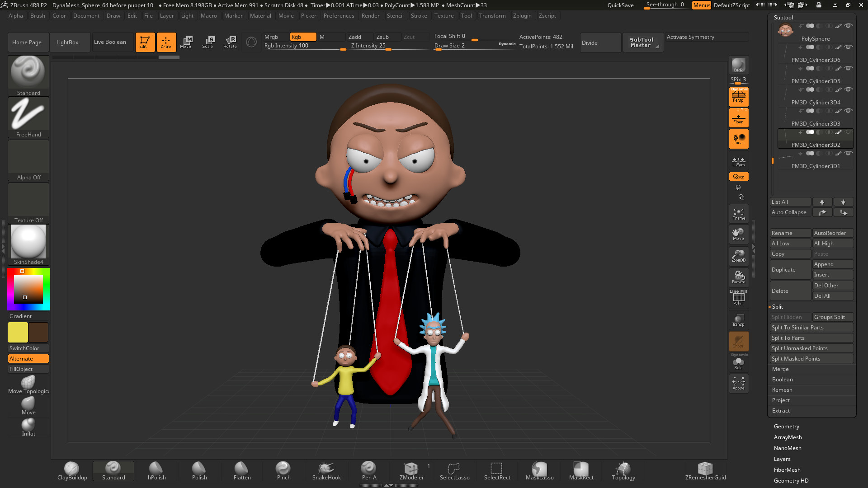The width and height of the screenshot is (868, 488).
Task: Open the Zplugin menu
Action: tap(522, 16)
